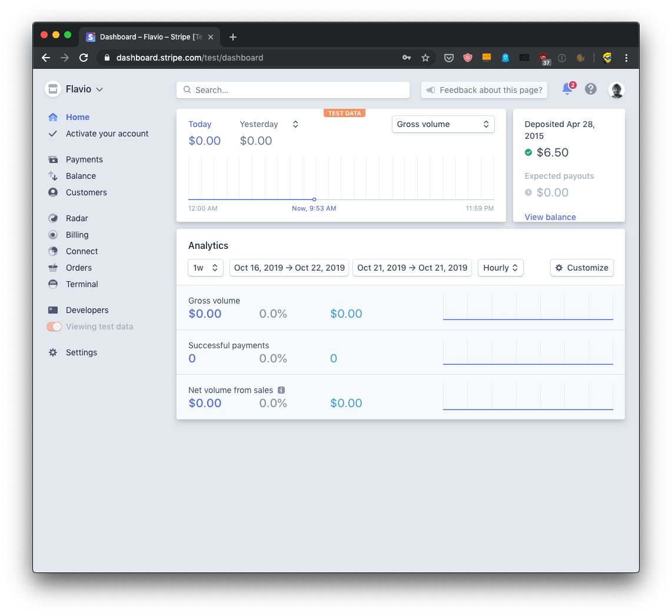The height and width of the screenshot is (616, 672).
Task: Open the Gross volume dropdown
Action: click(x=443, y=124)
